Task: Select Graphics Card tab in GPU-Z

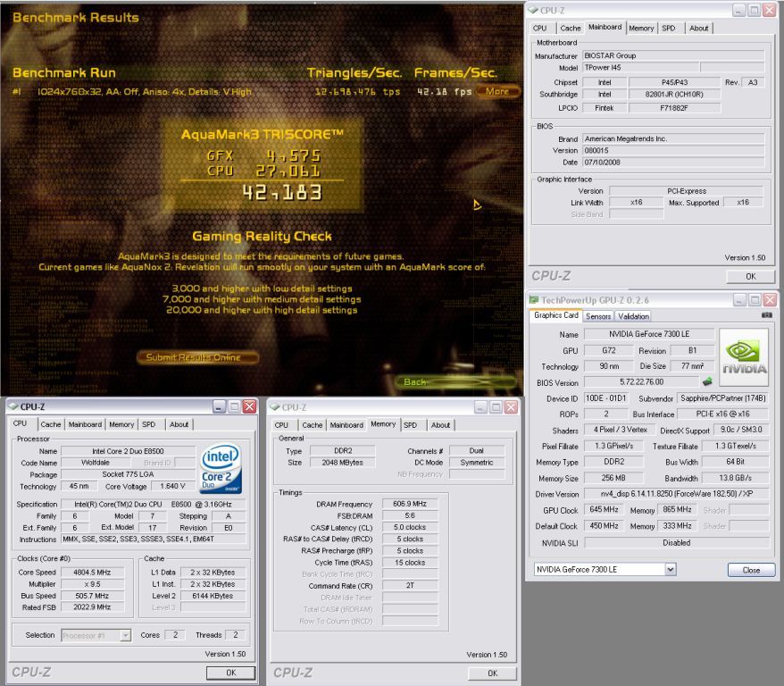Action: (x=556, y=315)
